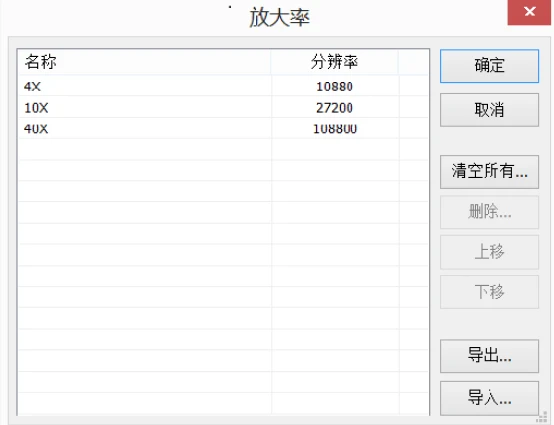
Task: Select the 10X row name
Action: click(36, 108)
